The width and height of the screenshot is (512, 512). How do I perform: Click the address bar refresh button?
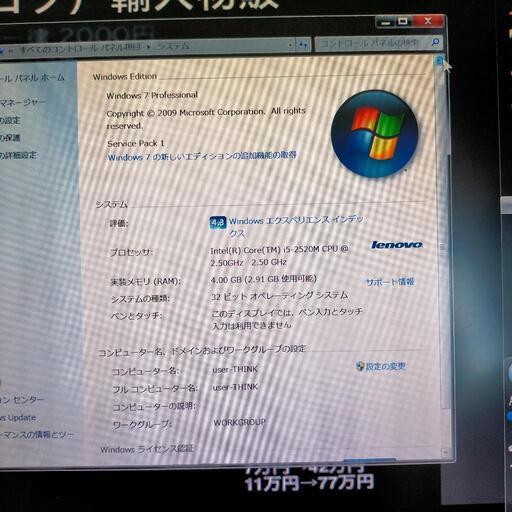coord(303,45)
